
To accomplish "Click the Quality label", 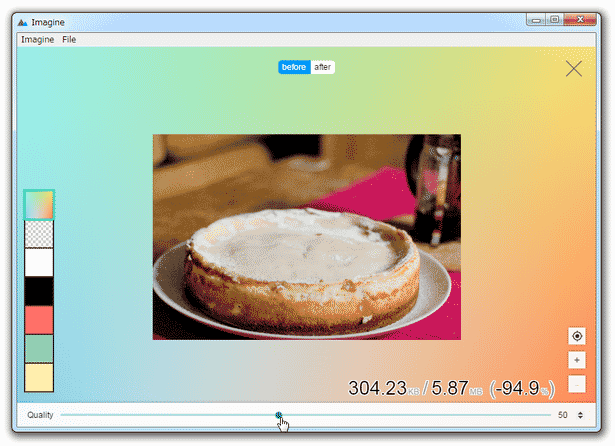I will tap(40, 415).
